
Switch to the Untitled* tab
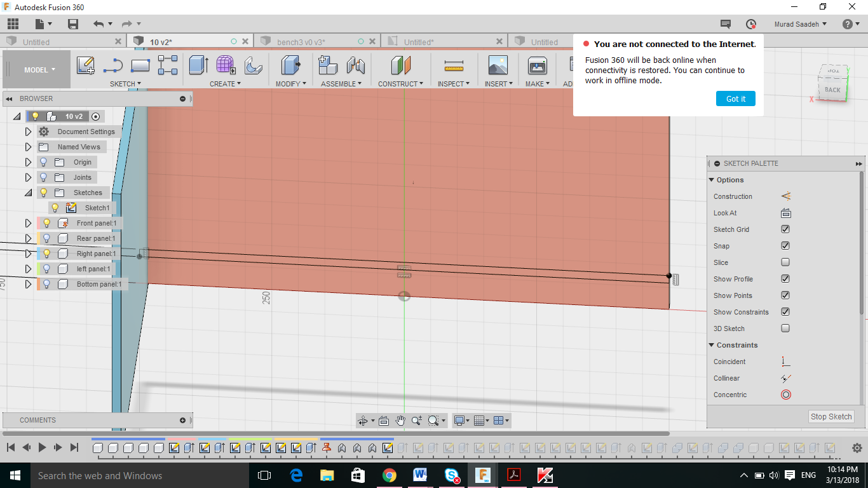[419, 42]
